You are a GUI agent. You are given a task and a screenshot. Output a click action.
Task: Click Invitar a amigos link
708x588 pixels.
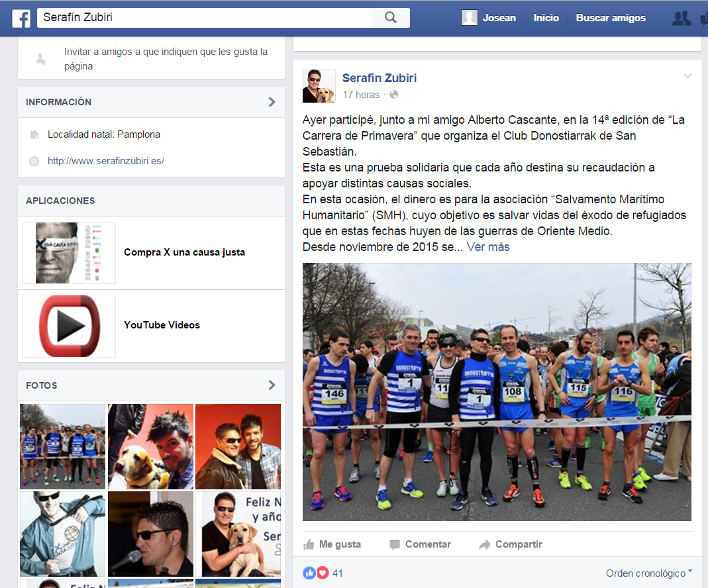[x=166, y=59]
